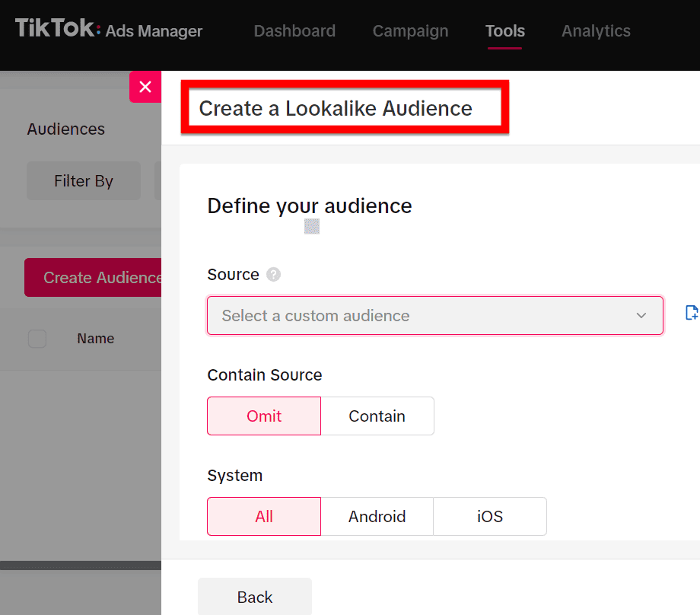Image resolution: width=700 pixels, height=615 pixels.
Task: Select the Omit option
Action: tap(264, 416)
